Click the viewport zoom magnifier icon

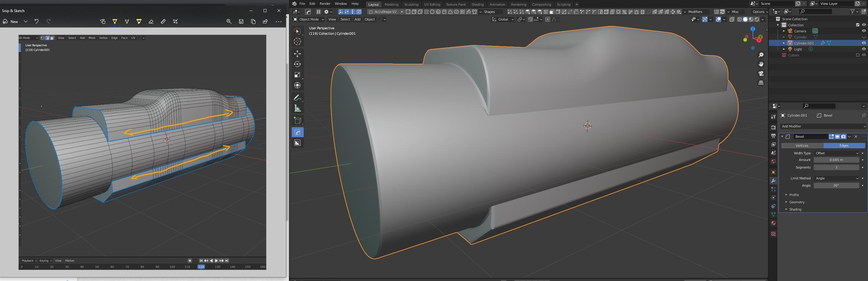click(x=761, y=55)
